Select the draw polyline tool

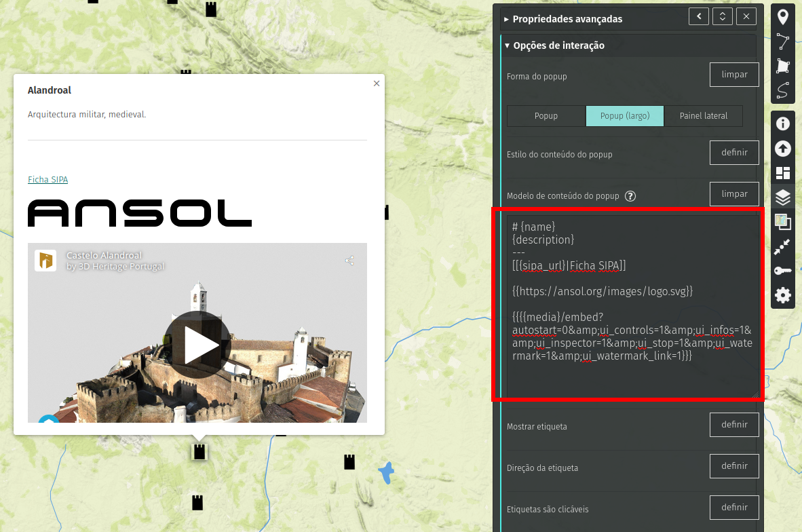782,41
